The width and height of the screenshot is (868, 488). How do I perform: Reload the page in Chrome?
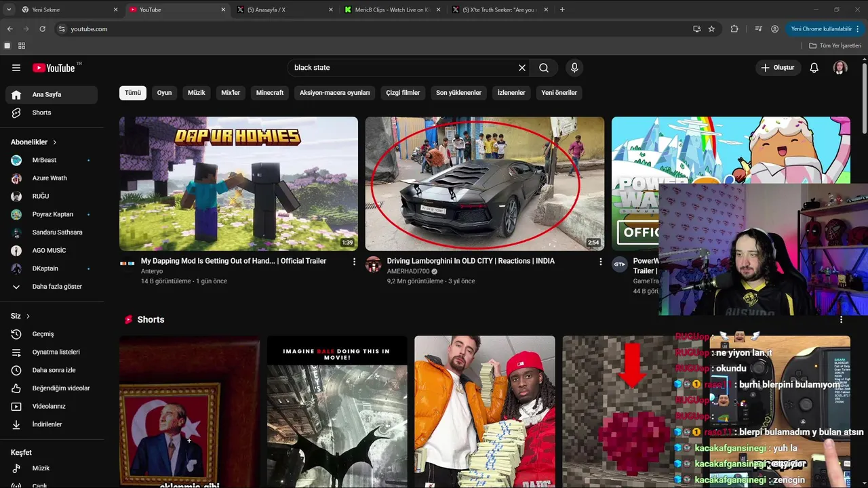42,29
